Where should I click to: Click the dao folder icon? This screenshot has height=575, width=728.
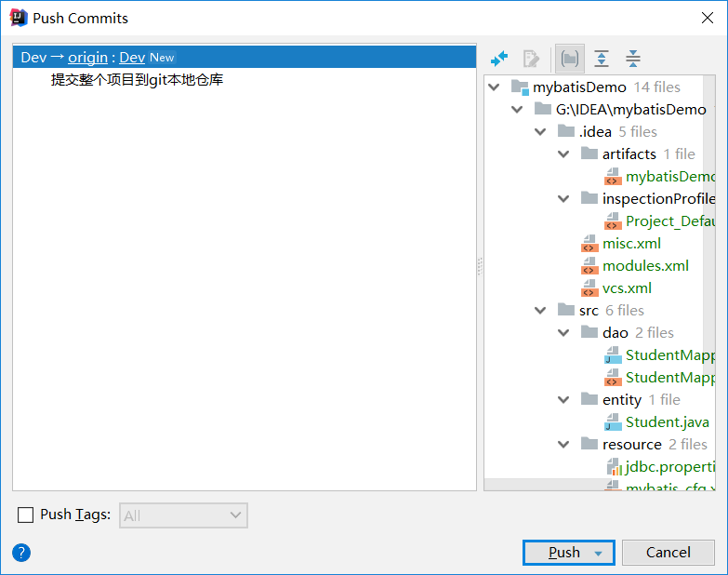[x=589, y=332]
